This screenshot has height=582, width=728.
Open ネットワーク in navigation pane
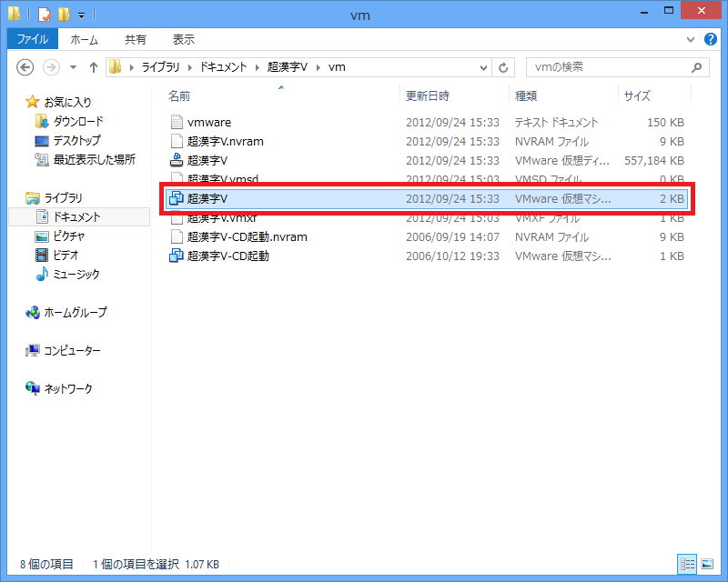pyautogui.click(x=68, y=389)
